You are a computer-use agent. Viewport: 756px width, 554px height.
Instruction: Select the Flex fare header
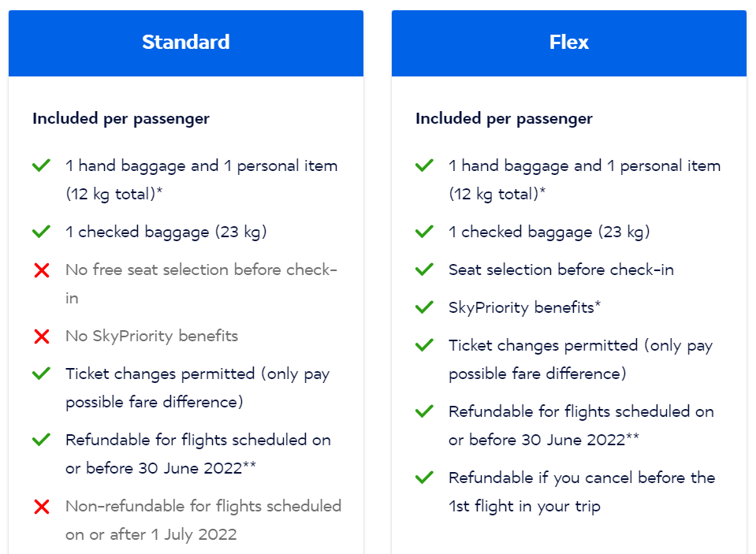point(568,43)
